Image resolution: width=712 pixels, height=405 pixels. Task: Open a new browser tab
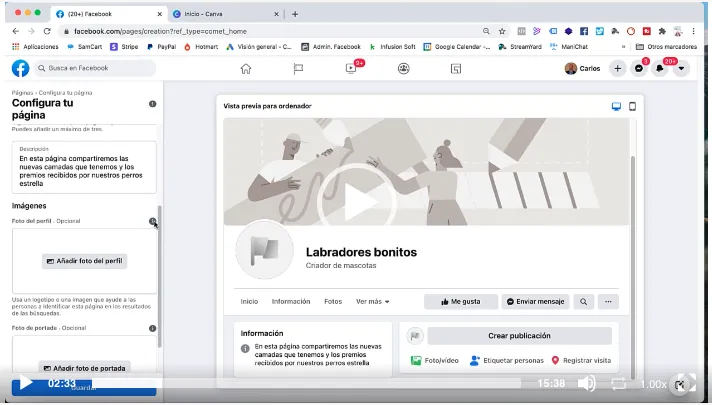pyautogui.click(x=295, y=14)
